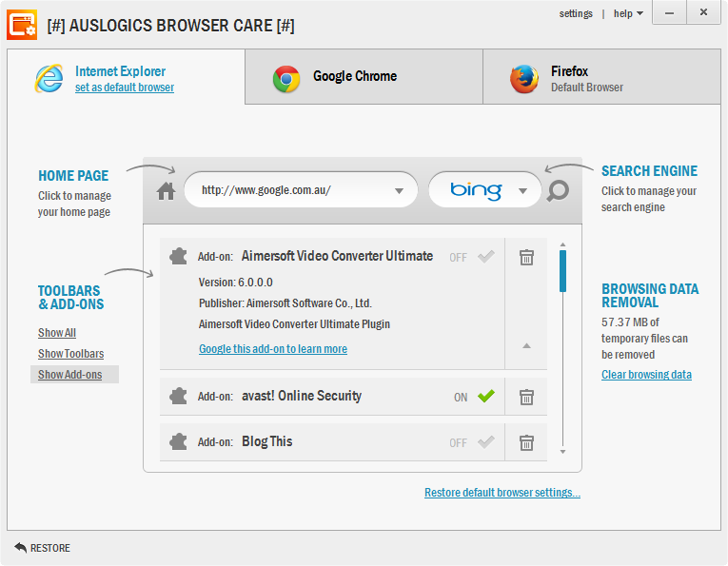728x566 pixels.
Task: Click the SEARCH ENGINE heading
Action: point(649,170)
